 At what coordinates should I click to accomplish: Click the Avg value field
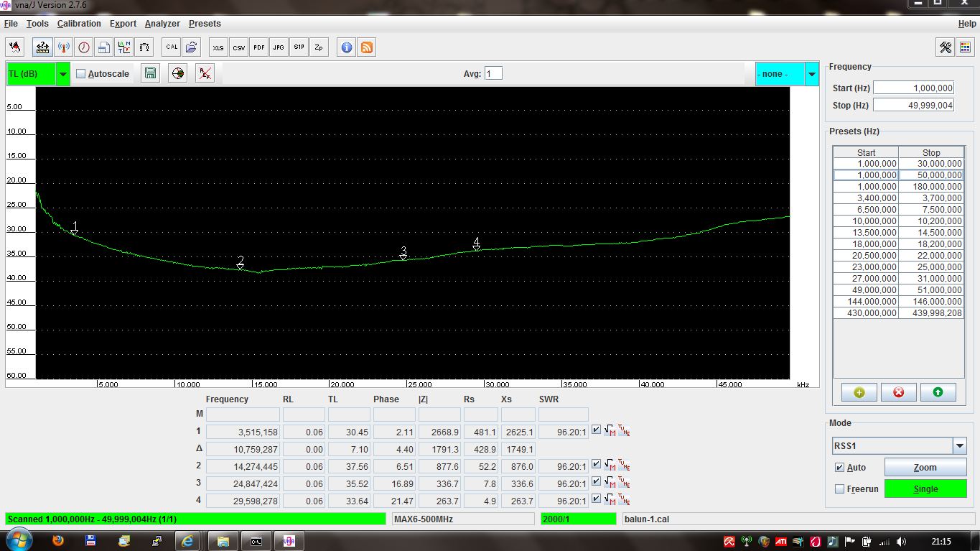pos(493,73)
